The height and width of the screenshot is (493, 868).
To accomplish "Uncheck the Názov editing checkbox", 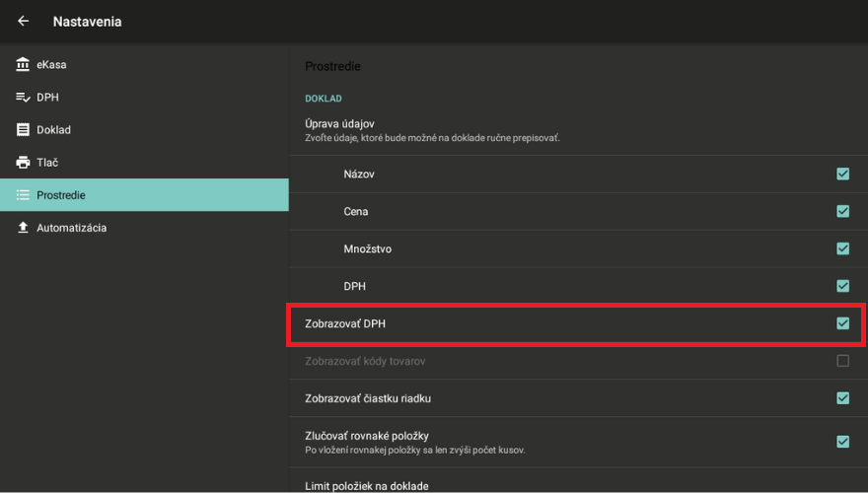I will (x=842, y=174).
